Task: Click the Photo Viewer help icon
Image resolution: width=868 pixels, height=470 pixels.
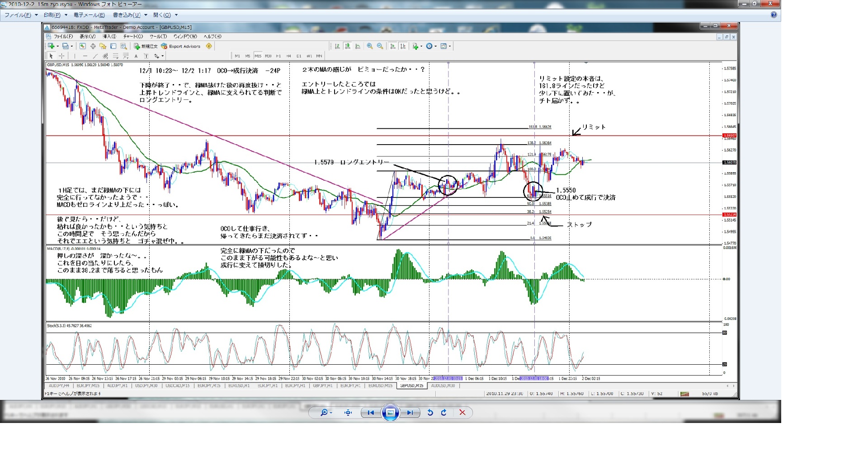Action: (774, 15)
